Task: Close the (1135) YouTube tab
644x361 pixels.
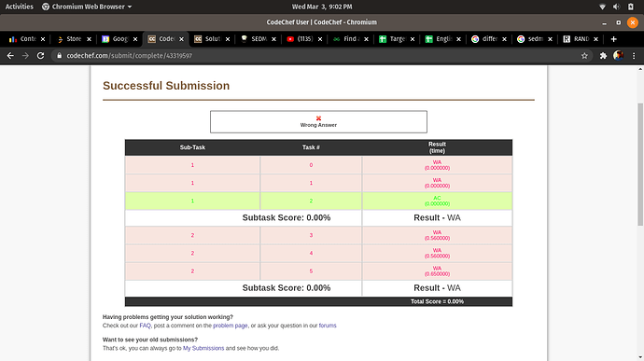Action: coord(320,39)
